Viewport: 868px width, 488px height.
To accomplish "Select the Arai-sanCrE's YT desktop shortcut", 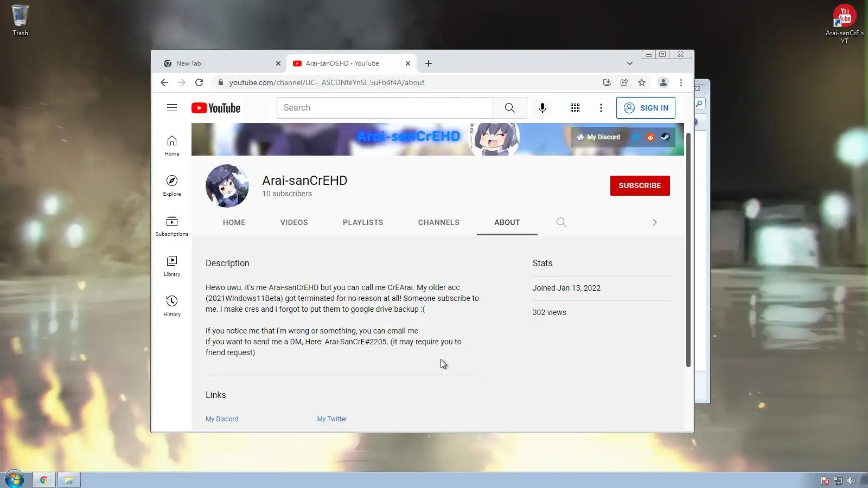I will [845, 24].
